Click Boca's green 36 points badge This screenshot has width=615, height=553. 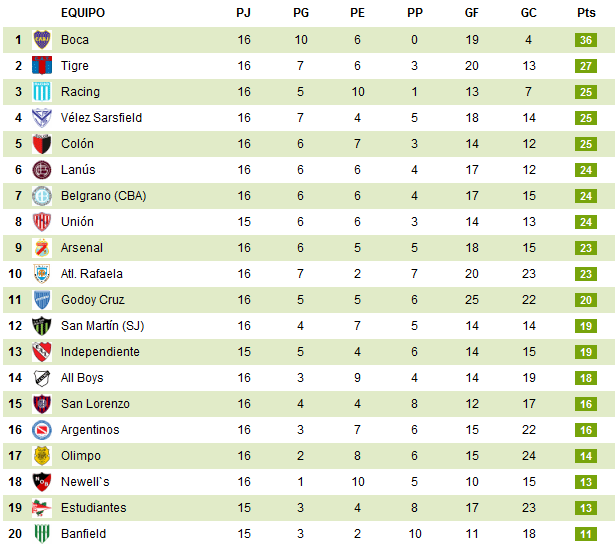click(x=586, y=40)
